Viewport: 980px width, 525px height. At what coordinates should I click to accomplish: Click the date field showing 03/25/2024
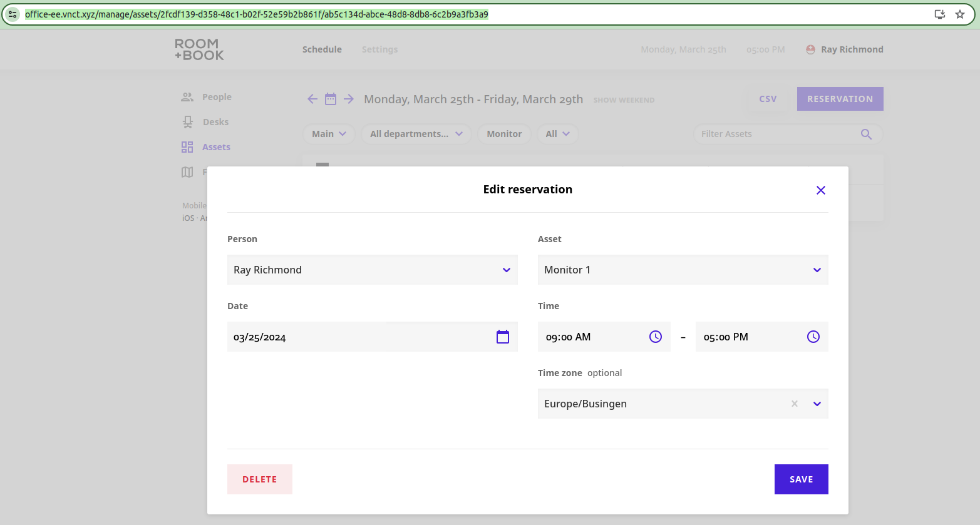(x=373, y=337)
